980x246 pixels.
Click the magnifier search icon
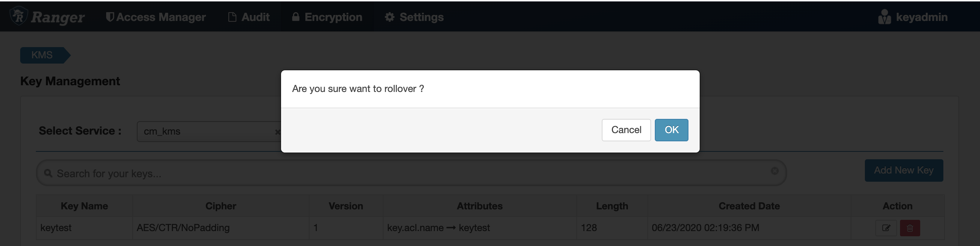point(48,173)
